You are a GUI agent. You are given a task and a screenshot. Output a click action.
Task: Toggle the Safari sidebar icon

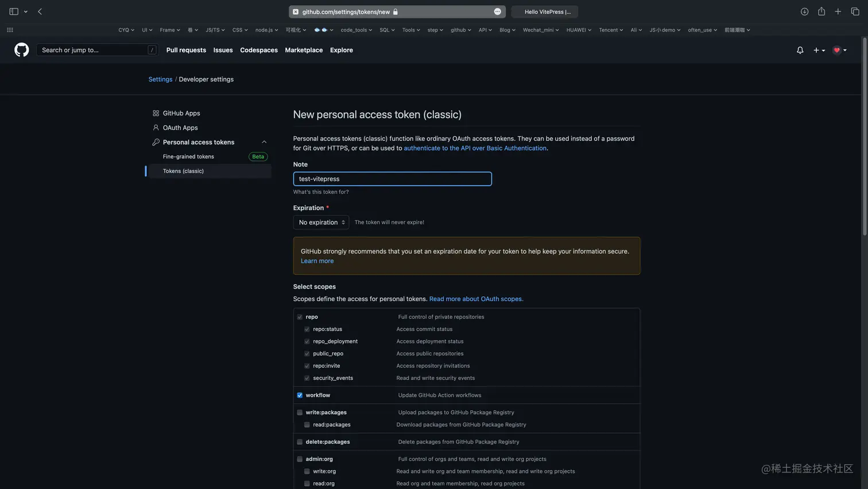(14, 11)
